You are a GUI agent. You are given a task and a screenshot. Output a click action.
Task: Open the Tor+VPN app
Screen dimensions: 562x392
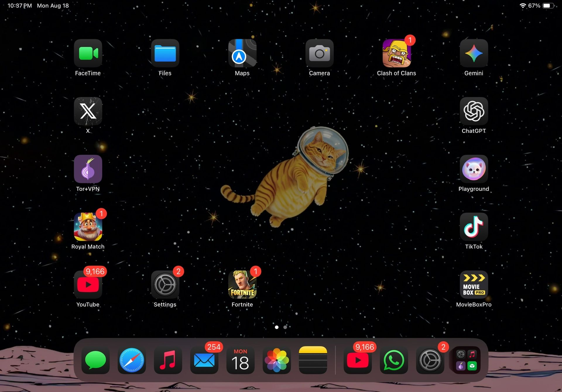point(88,169)
